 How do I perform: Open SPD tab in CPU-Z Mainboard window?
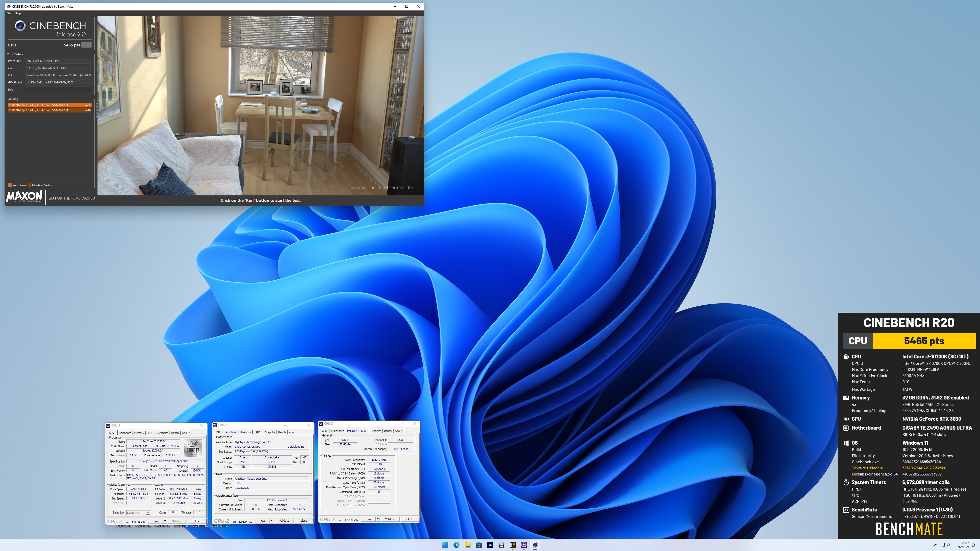pyautogui.click(x=258, y=432)
